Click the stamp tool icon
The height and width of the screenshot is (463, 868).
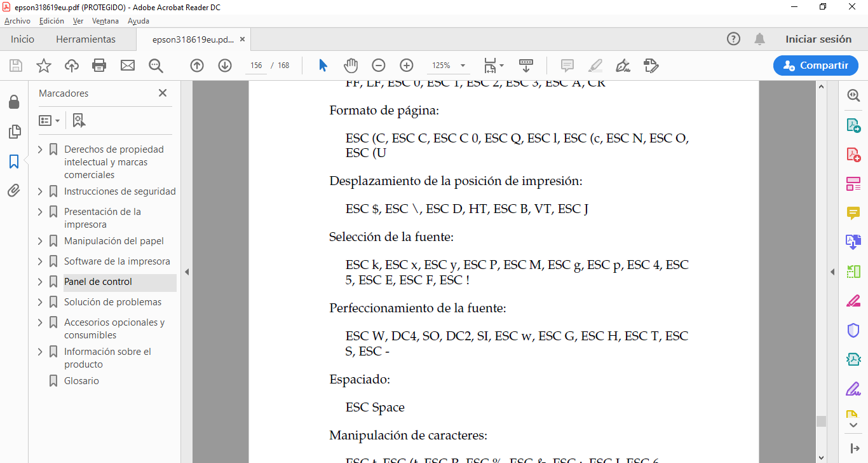(x=651, y=66)
